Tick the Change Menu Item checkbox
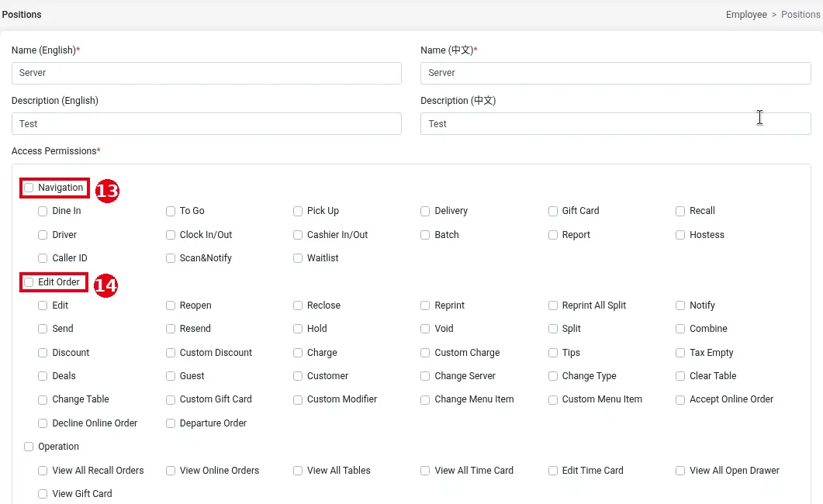This screenshot has height=504, width=823. coord(425,399)
